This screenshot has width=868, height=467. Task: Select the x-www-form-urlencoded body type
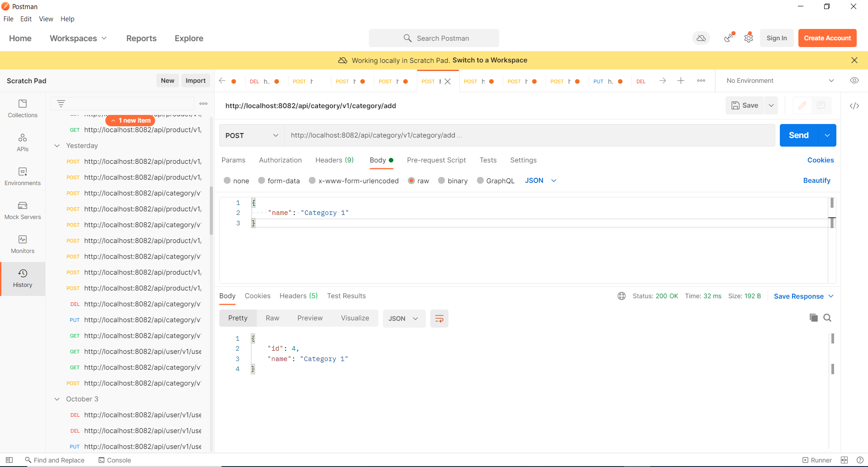pyautogui.click(x=312, y=181)
